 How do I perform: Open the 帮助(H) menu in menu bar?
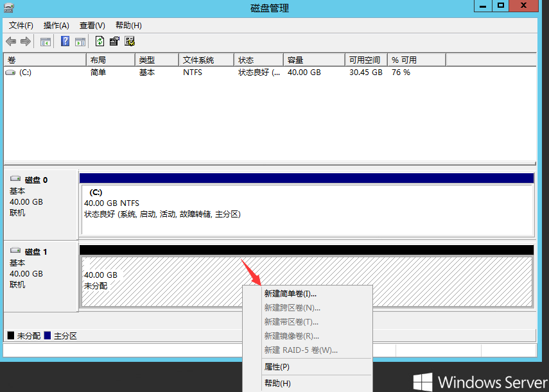pos(128,26)
